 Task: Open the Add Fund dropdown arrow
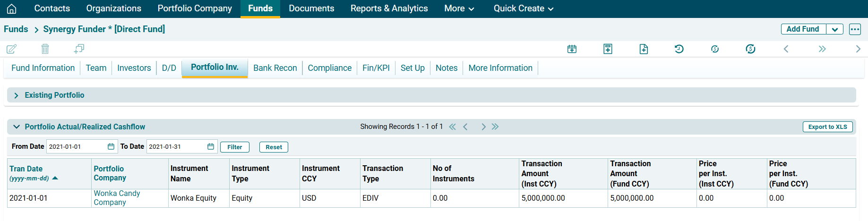(x=835, y=29)
